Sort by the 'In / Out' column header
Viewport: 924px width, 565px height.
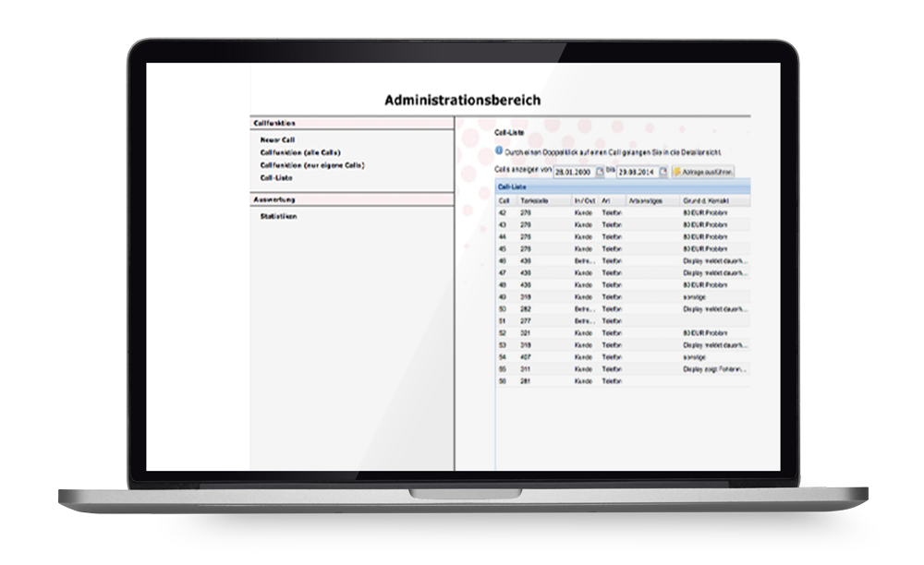click(x=584, y=199)
